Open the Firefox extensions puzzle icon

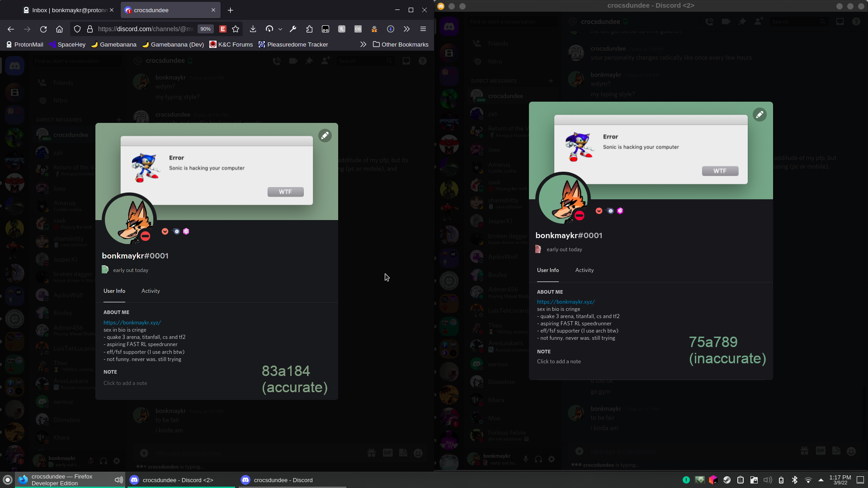(x=309, y=29)
